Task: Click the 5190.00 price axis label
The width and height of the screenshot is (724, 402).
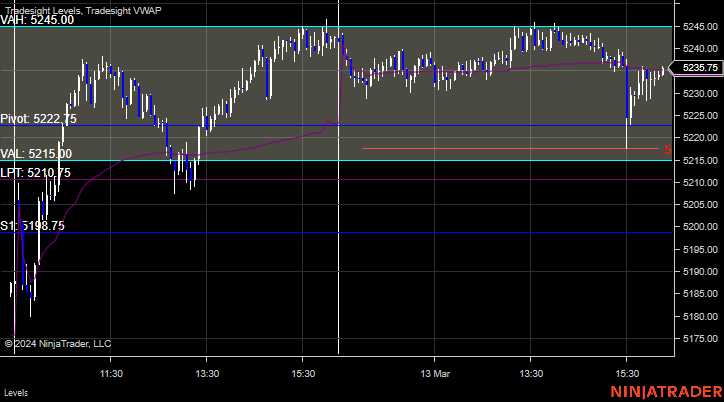Action: 700,271
